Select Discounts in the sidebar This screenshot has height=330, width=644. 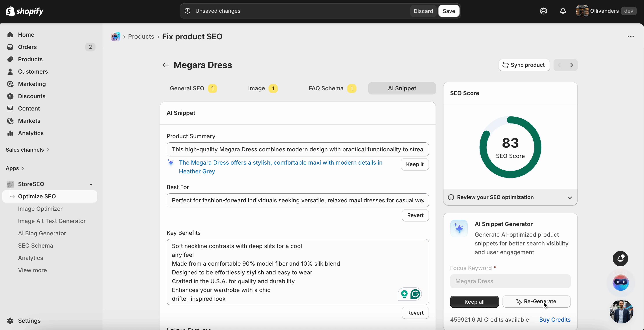tap(31, 96)
